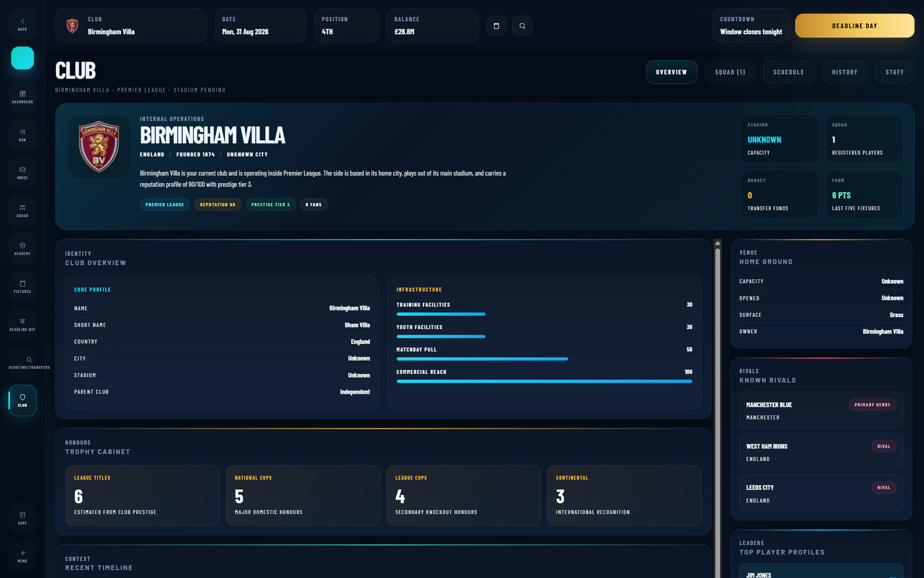Screen dimensions: 924x578
Task: Click the scrollbar up arrow
Action: 718,244
